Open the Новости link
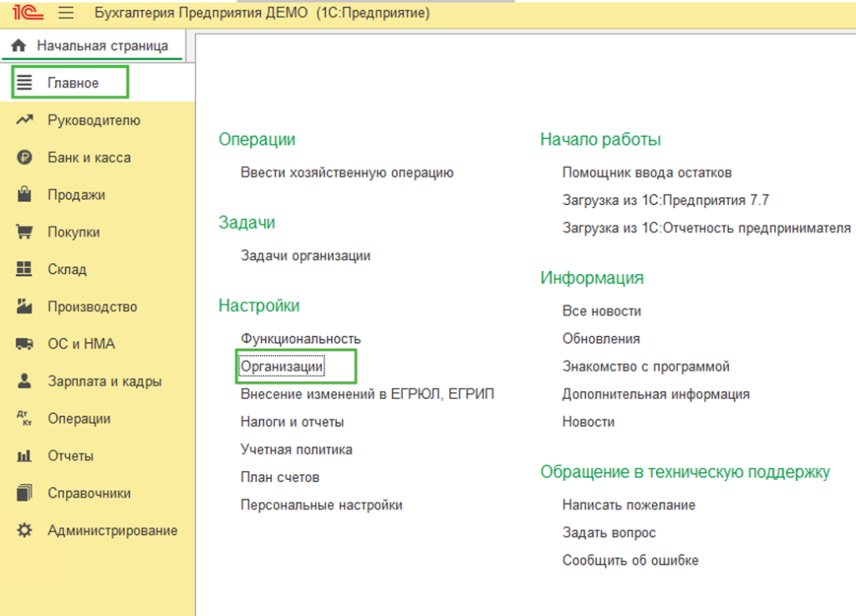 click(x=588, y=422)
